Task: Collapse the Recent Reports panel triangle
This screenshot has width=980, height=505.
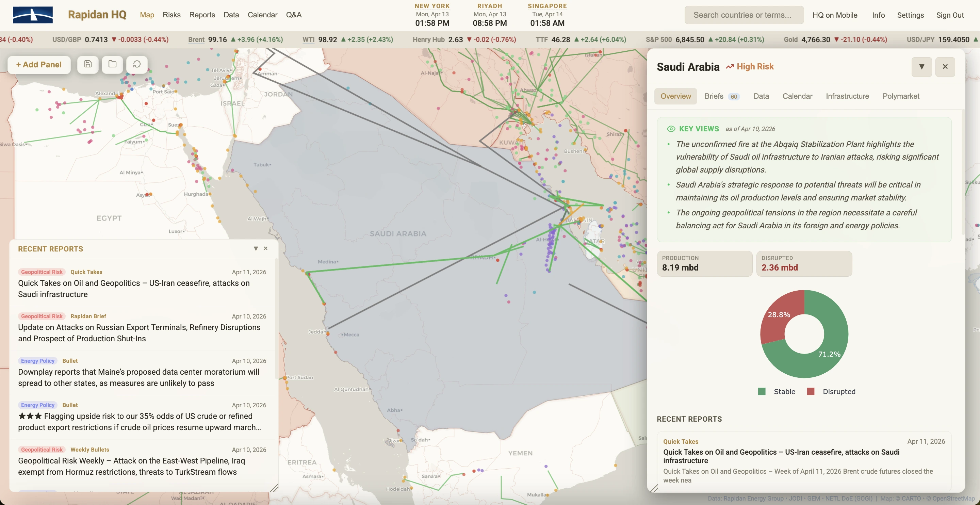Action: [x=256, y=248]
